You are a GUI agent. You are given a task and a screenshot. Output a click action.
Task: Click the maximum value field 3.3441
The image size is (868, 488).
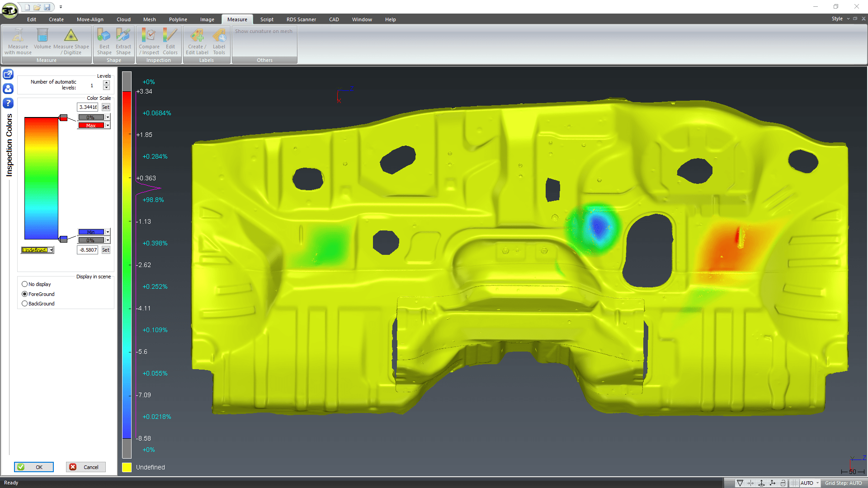click(x=88, y=107)
